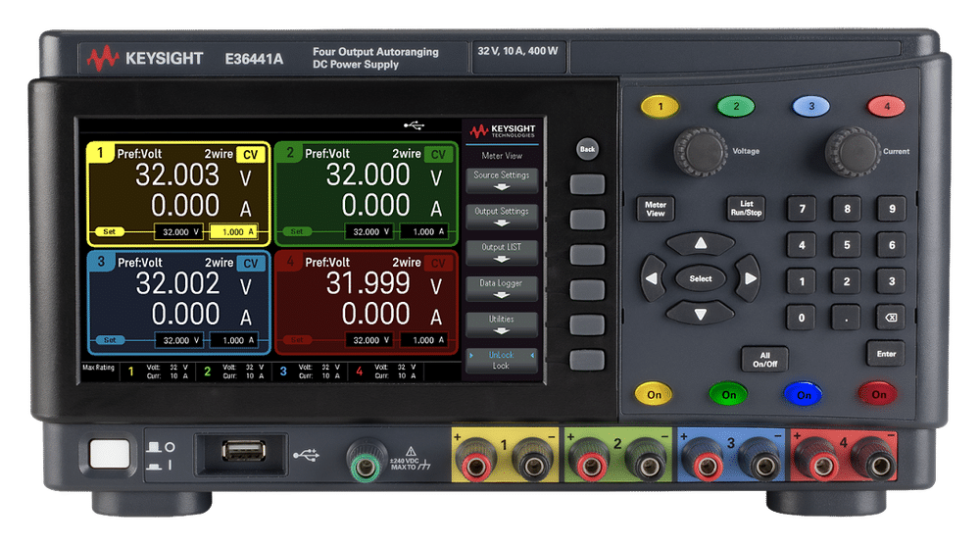Screen dimensions: 980x545
Task: Select channel 3 voltage set field 32.000 V
Action: click(178, 341)
